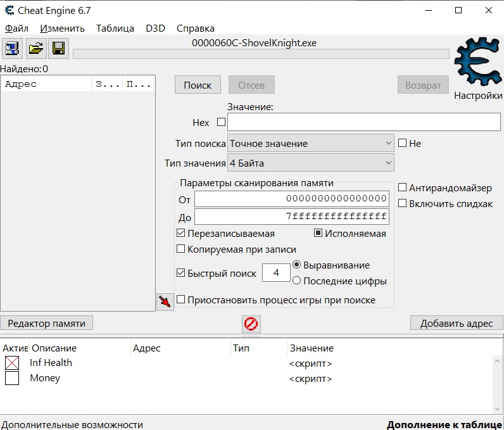Open the Справка menu
504x430 pixels.
coord(196,28)
